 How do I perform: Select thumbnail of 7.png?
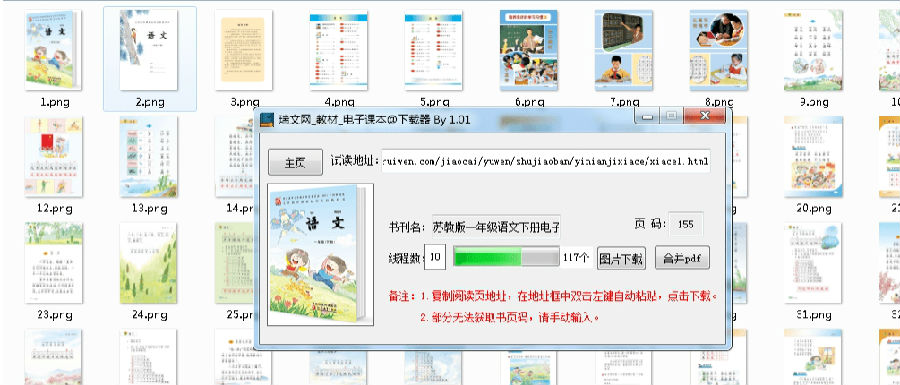[623, 50]
